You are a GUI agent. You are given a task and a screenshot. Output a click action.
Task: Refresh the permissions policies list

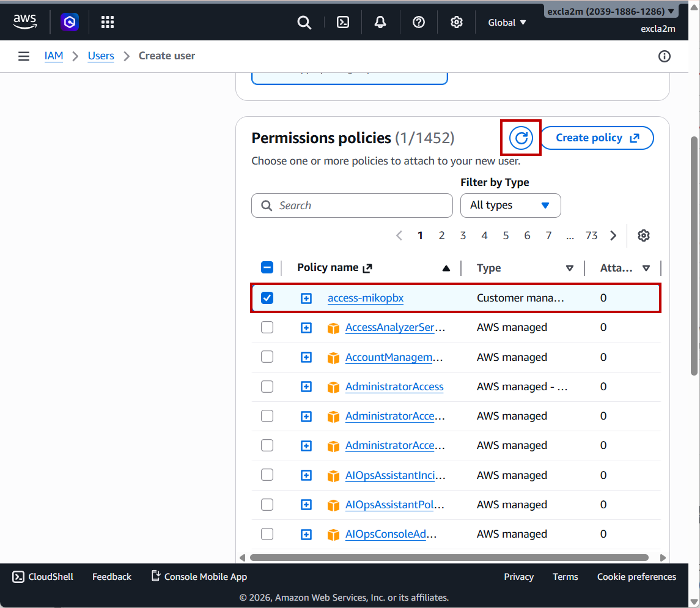pyautogui.click(x=521, y=138)
